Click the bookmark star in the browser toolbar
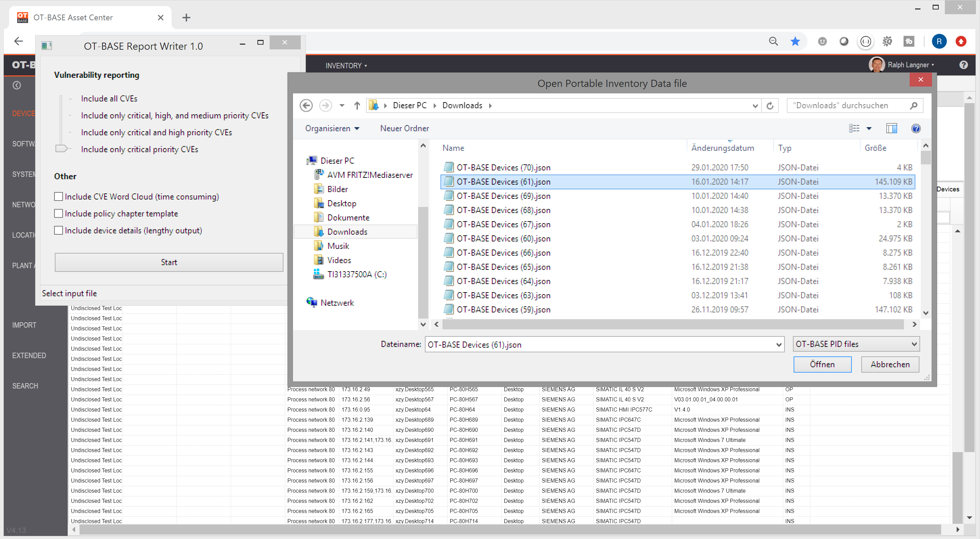The width and height of the screenshot is (980, 539). pyautogui.click(x=795, y=41)
